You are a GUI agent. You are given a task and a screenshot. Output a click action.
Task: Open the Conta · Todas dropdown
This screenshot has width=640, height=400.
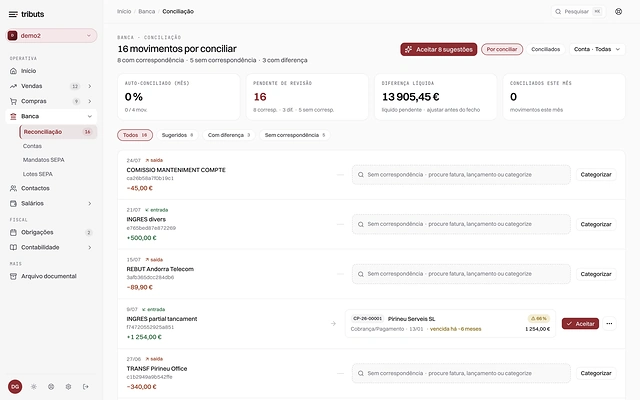(x=597, y=49)
